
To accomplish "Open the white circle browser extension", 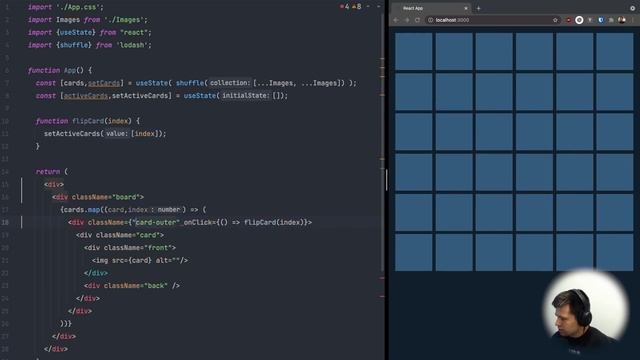I will [x=579, y=20].
